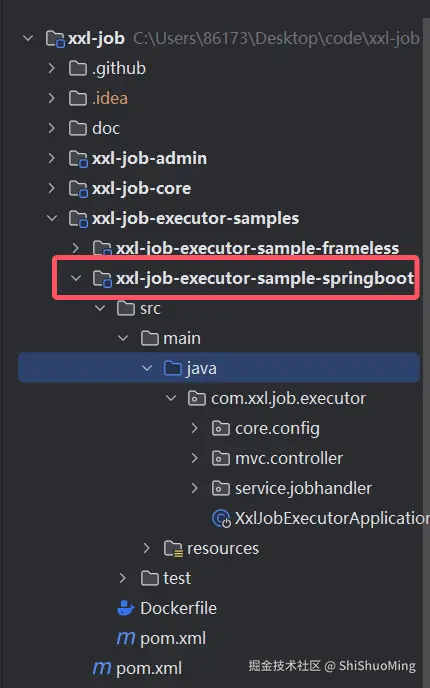Click the Maven icon of the inner pom.xml
Image resolution: width=430 pixels, height=688 pixels.
(x=126, y=638)
